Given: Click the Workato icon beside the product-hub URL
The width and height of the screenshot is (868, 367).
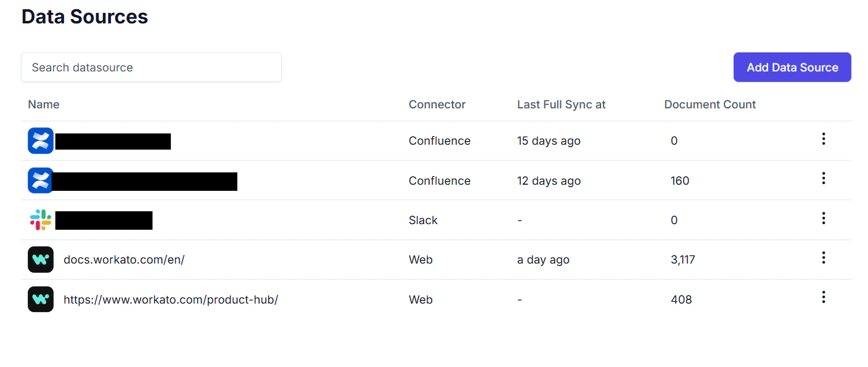Looking at the screenshot, I should (41, 299).
